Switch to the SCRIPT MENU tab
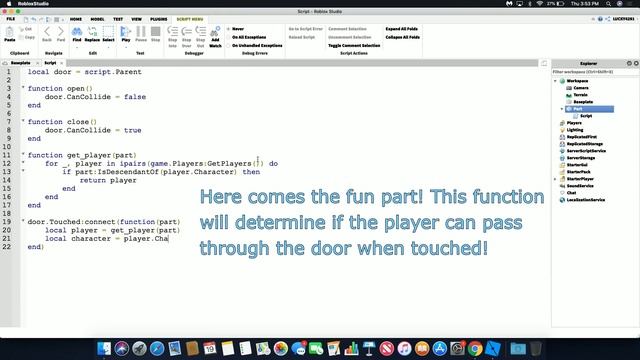Screen dimensions: 640x360 click(190, 19)
